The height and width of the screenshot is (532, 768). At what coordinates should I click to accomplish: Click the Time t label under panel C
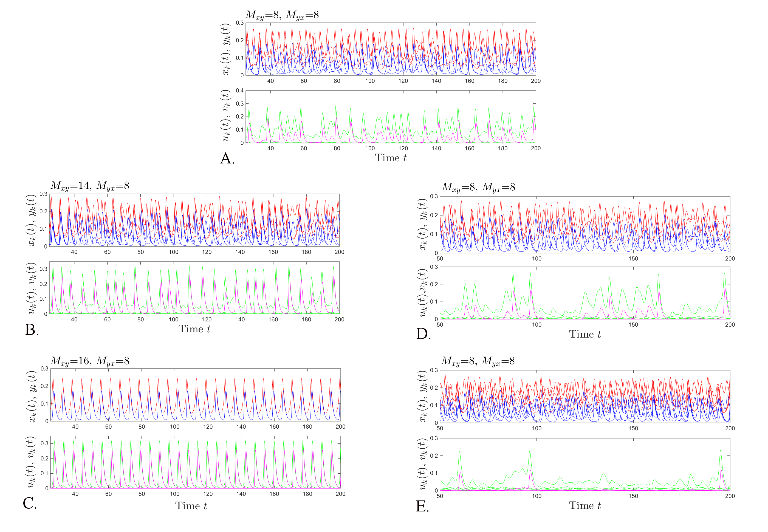click(191, 506)
